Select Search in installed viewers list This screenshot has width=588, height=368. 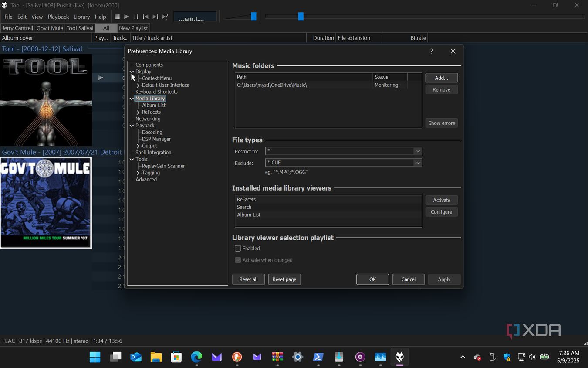(x=328, y=207)
